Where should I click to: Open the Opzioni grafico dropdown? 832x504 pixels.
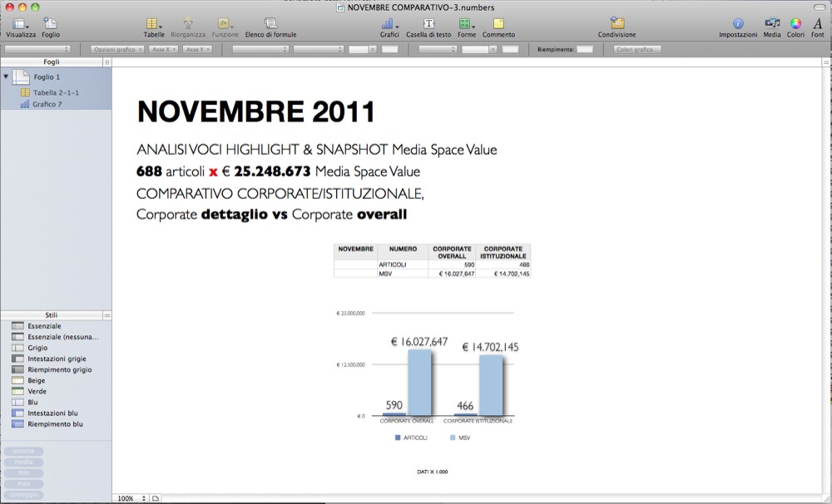[116, 50]
